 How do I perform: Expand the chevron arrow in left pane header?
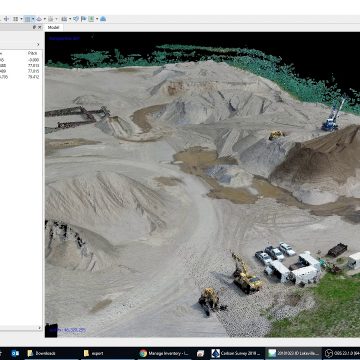pyautogui.click(x=38, y=44)
